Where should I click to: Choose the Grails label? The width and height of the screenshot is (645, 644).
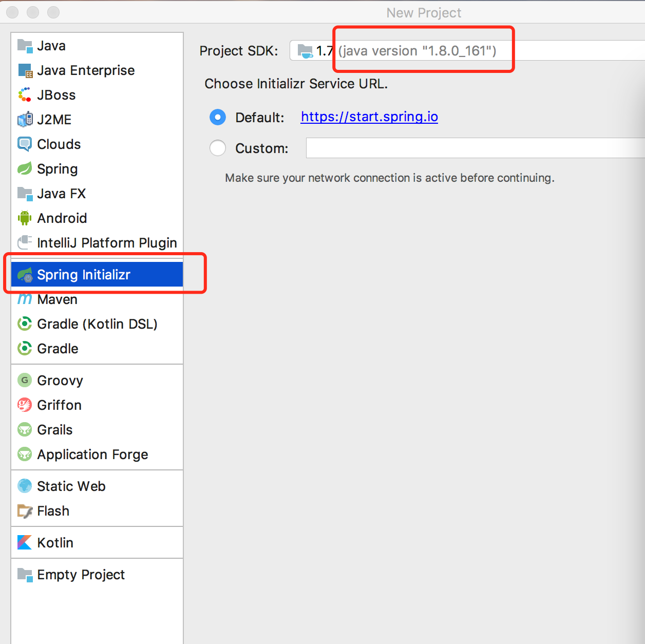coord(55,430)
